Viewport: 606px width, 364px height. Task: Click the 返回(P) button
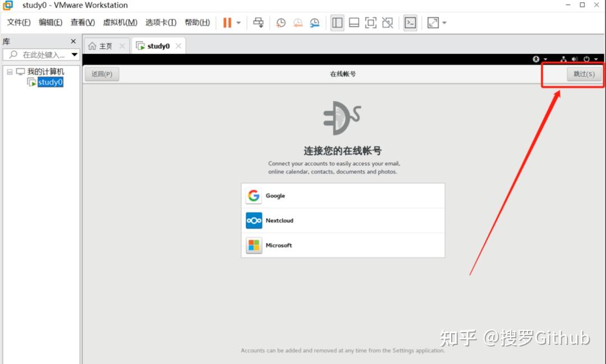[x=102, y=74]
